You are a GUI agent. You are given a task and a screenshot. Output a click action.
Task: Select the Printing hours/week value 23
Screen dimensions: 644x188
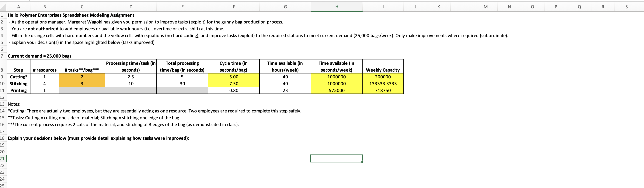pos(285,90)
